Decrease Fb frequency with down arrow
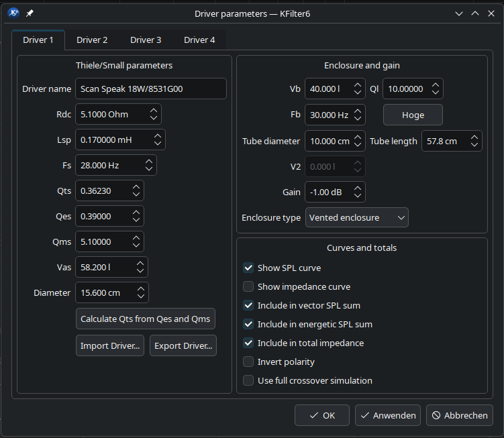Image resolution: width=504 pixels, height=438 pixels. (358, 119)
